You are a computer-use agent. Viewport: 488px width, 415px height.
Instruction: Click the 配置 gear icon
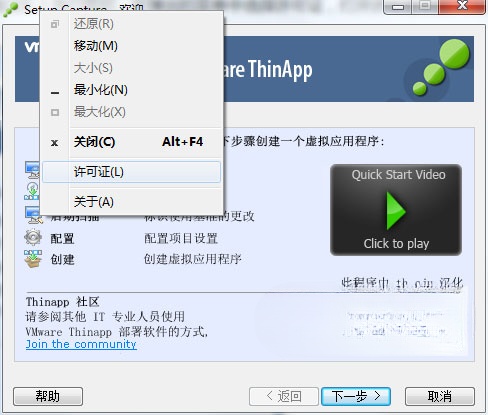[33, 238]
